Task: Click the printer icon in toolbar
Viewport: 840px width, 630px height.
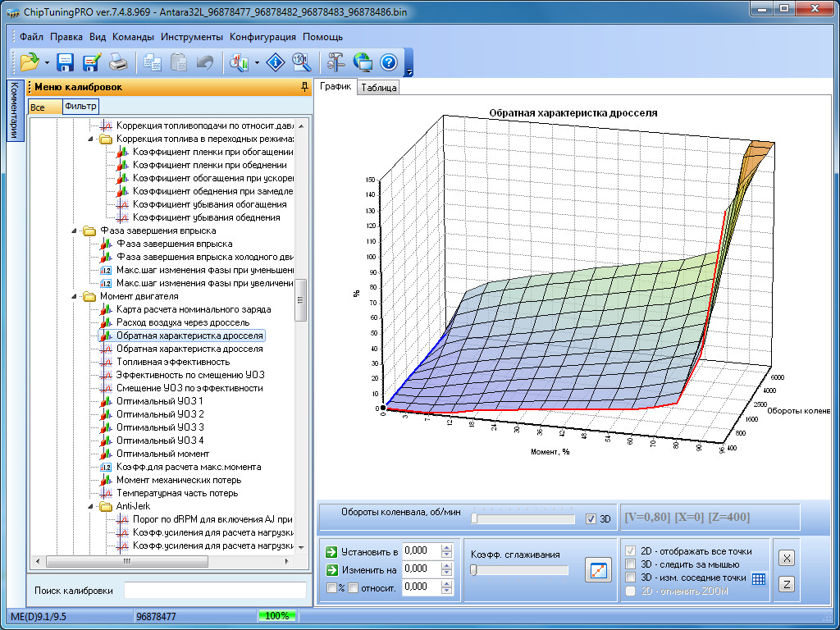Action: pos(118,62)
